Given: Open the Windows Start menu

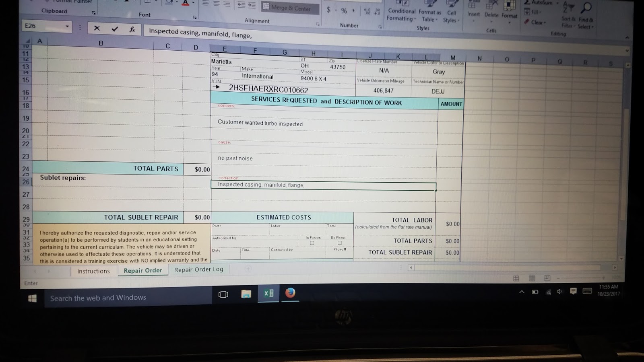Looking at the screenshot, I should click(32, 298).
